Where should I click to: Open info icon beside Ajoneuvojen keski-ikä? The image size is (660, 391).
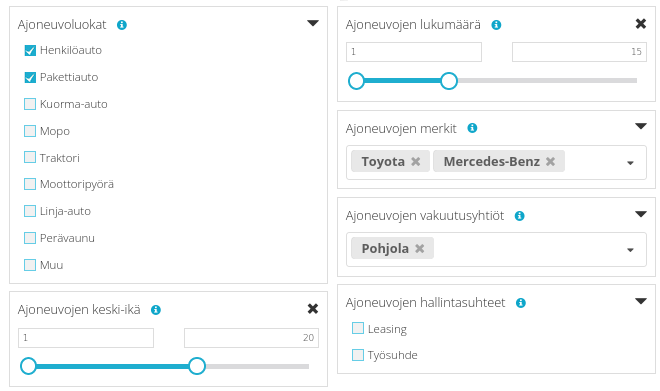[156, 310]
